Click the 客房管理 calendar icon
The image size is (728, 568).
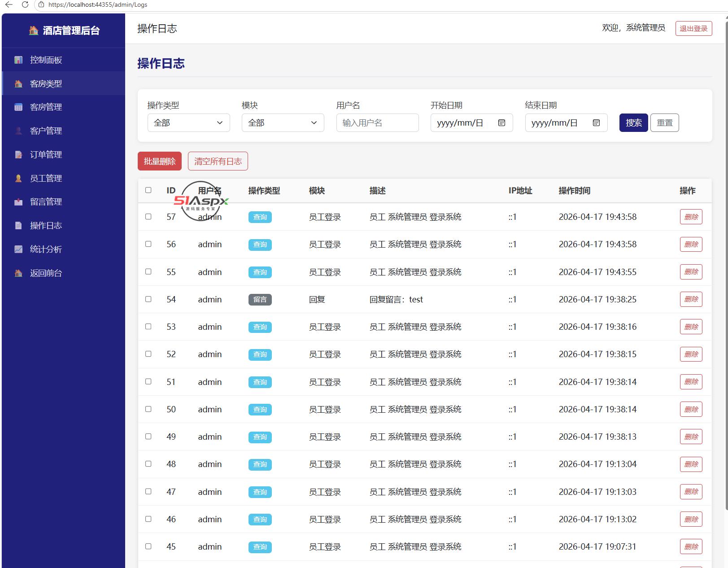click(18, 107)
